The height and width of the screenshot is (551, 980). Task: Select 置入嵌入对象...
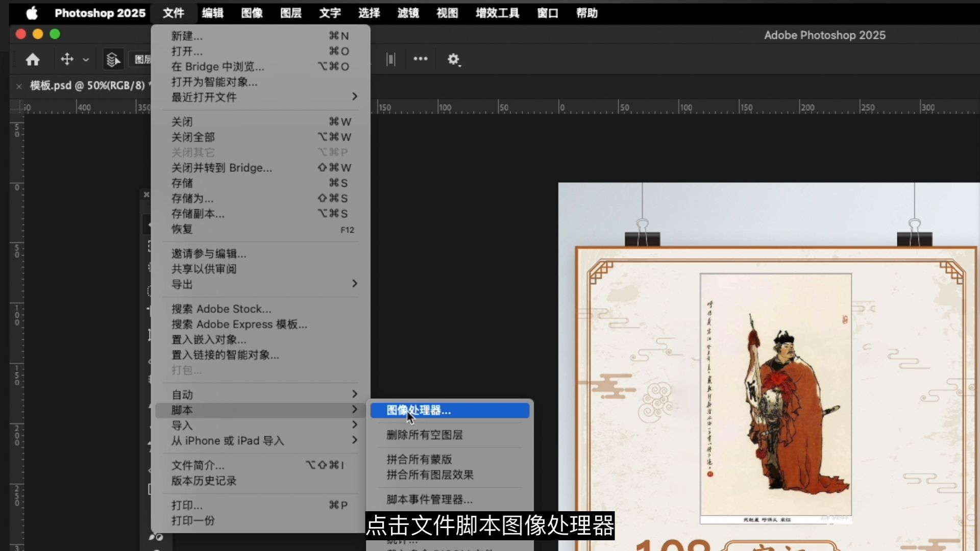260,339
